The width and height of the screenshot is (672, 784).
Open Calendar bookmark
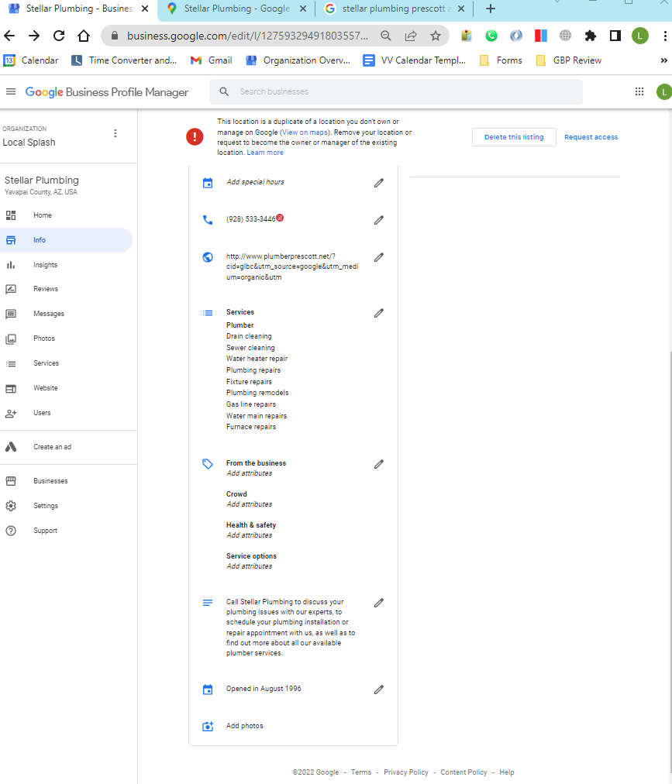(x=31, y=60)
